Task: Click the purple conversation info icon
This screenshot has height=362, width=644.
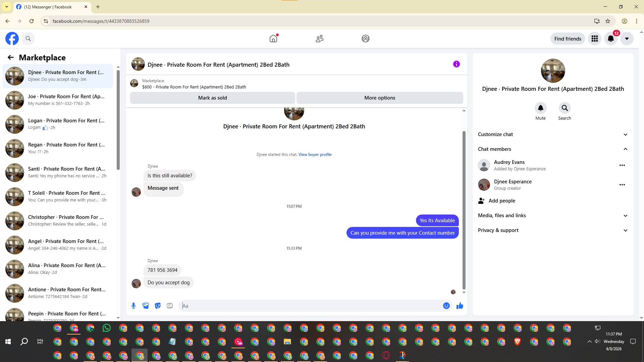Action: pos(456,64)
